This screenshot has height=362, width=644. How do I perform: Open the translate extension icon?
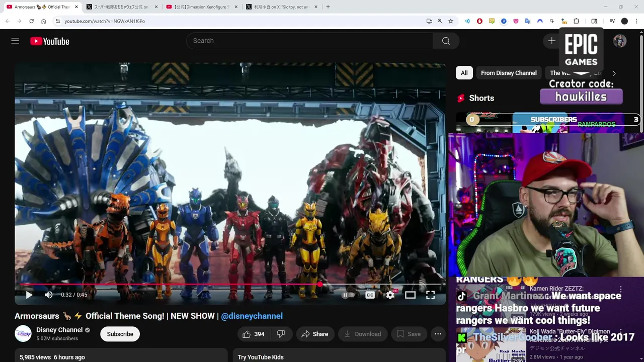point(528,21)
